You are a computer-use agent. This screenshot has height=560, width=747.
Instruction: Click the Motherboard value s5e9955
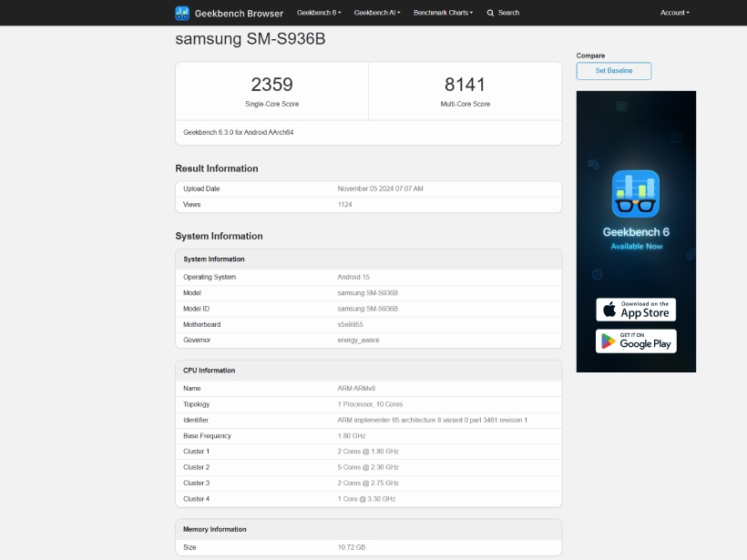tap(350, 324)
